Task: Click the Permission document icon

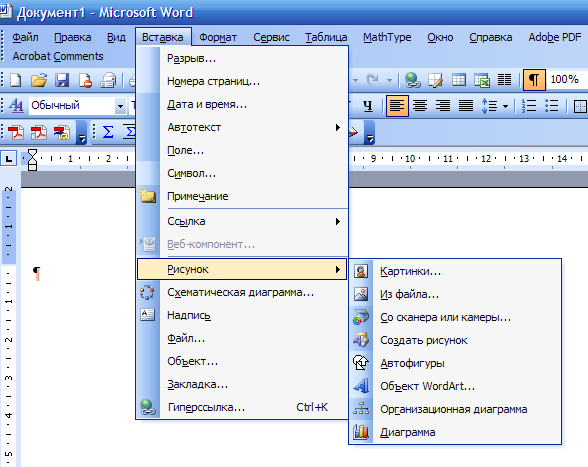Action: [x=85, y=80]
